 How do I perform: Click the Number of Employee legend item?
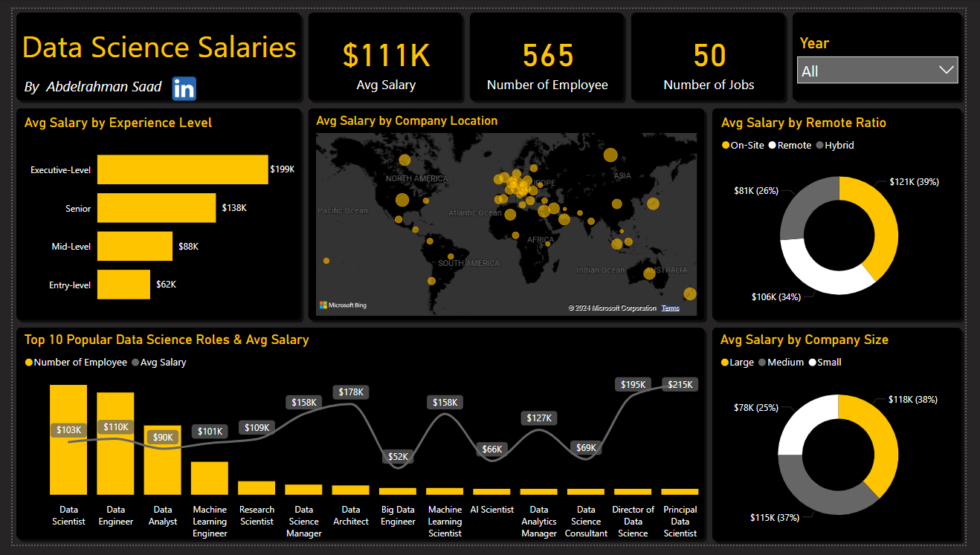[76, 363]
